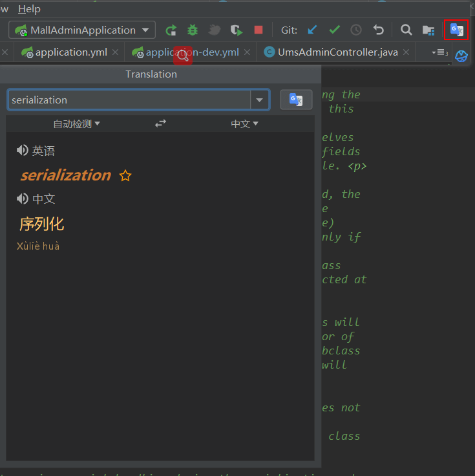475x476 pixels.
Task: Open the 中文 target language dropdown
Action: 244,124
